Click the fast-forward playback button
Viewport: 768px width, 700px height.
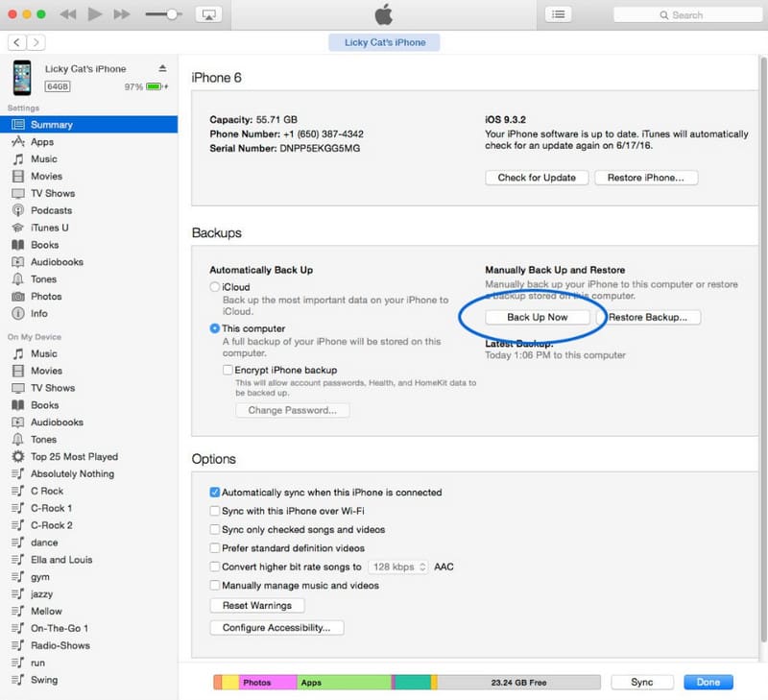click(122, 14)
